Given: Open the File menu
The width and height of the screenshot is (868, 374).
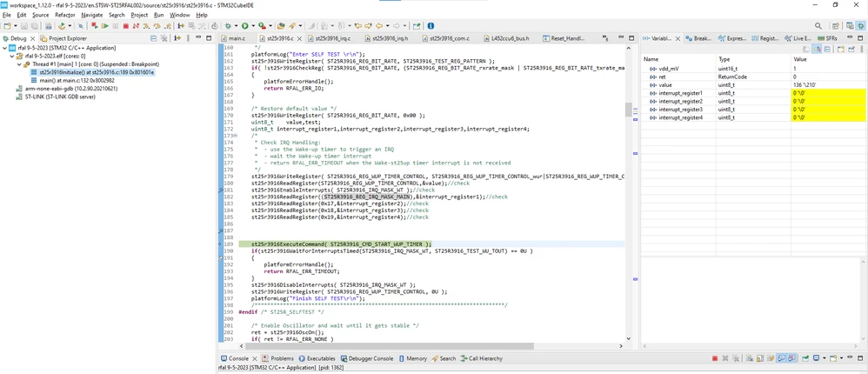Looking at the screenshot, I should point(7,15).
